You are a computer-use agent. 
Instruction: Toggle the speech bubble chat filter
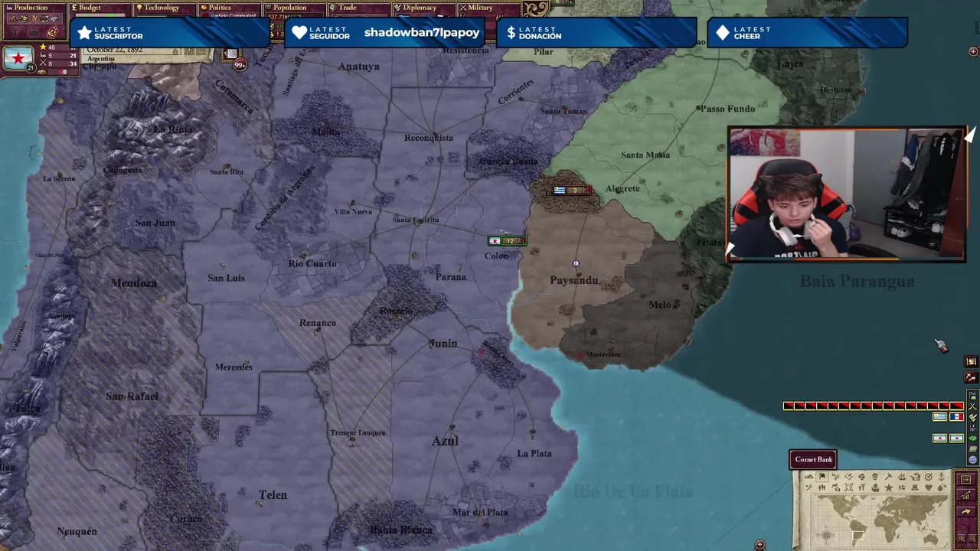coord(972,460)
